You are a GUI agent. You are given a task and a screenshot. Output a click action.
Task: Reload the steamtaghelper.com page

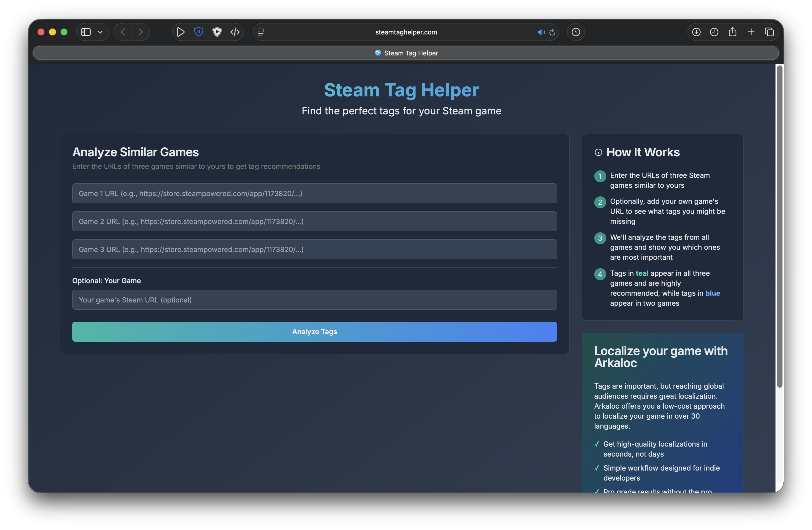pos(552,32)
